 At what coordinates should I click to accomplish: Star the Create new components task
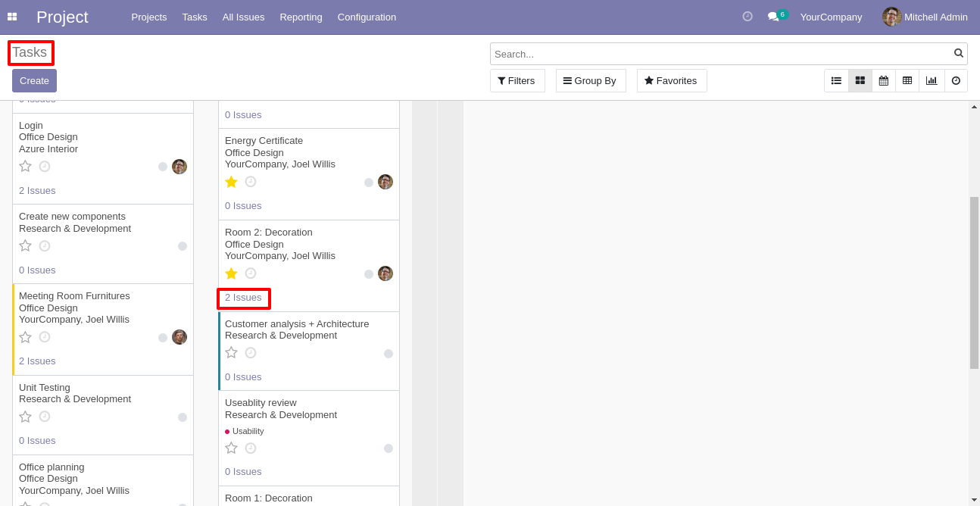[x=25, y=245]
